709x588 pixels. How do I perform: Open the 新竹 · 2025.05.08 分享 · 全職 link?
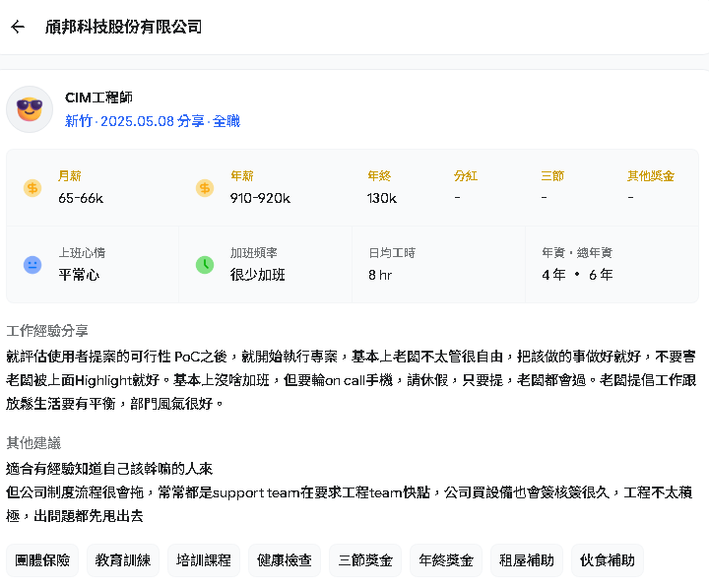[153, 121]
